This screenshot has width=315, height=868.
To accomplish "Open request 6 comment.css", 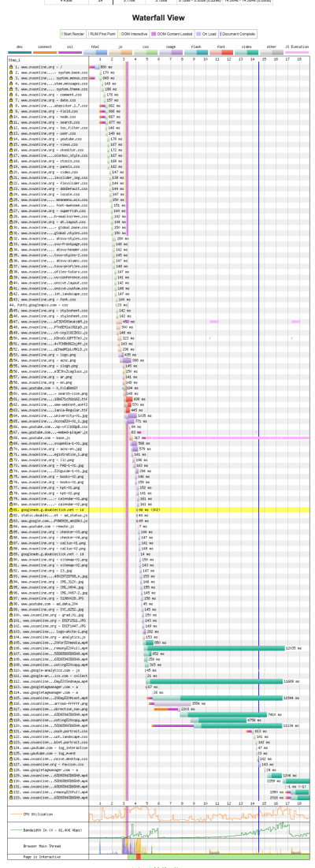I will point(49,94).
